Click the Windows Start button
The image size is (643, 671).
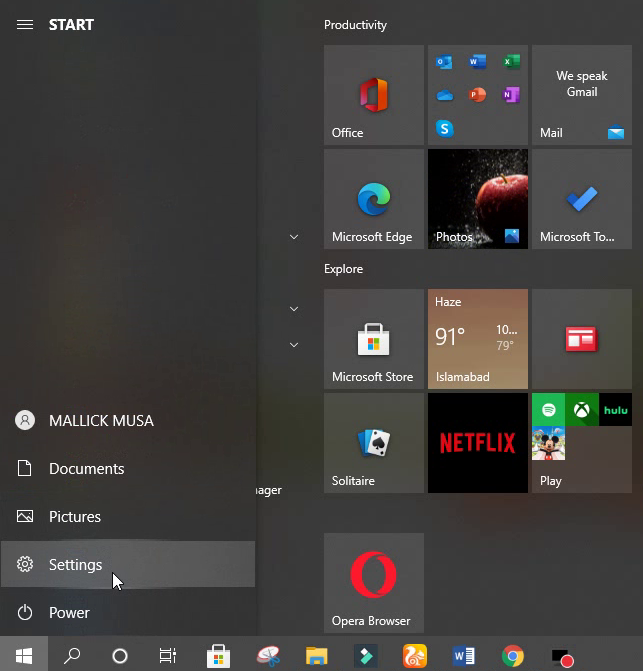point(24,655)
